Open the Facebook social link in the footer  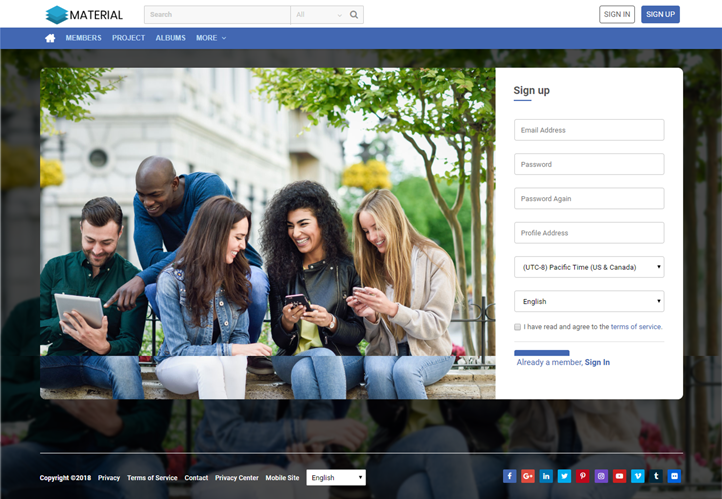pos(509,477)
